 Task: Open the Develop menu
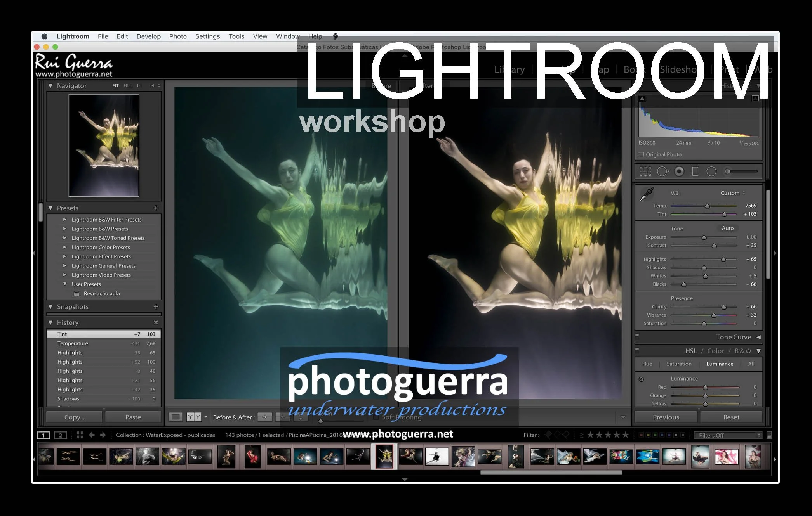click(148, 36)
